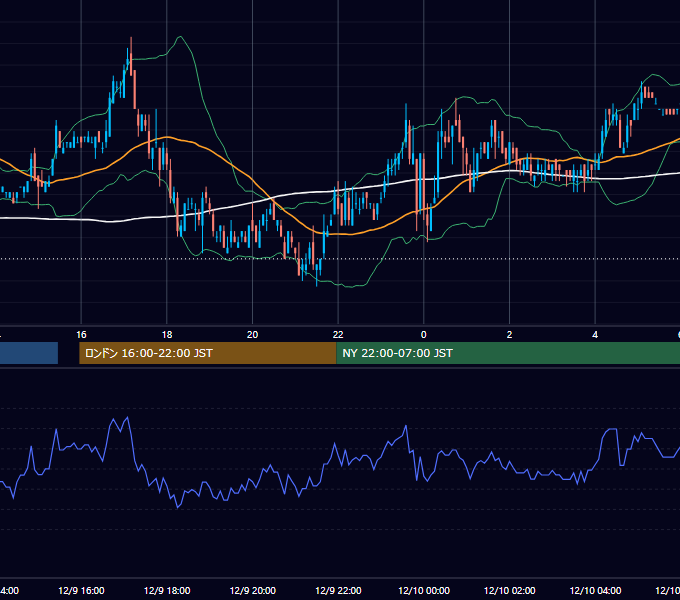This screenshot has width=680, height=600.
Task: Click the 12/9 18:00 label on oscillator axis
Action: pos(167,590)
